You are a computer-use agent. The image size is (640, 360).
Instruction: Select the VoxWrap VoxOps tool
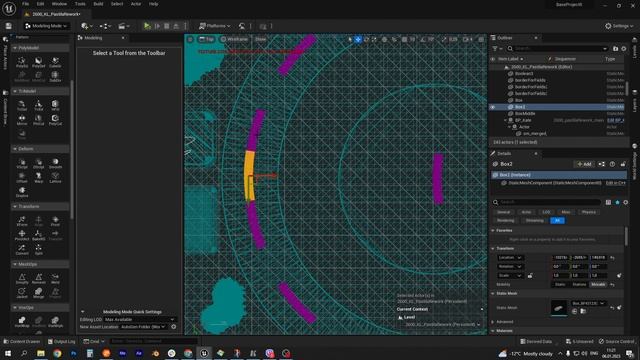[22, 322]
